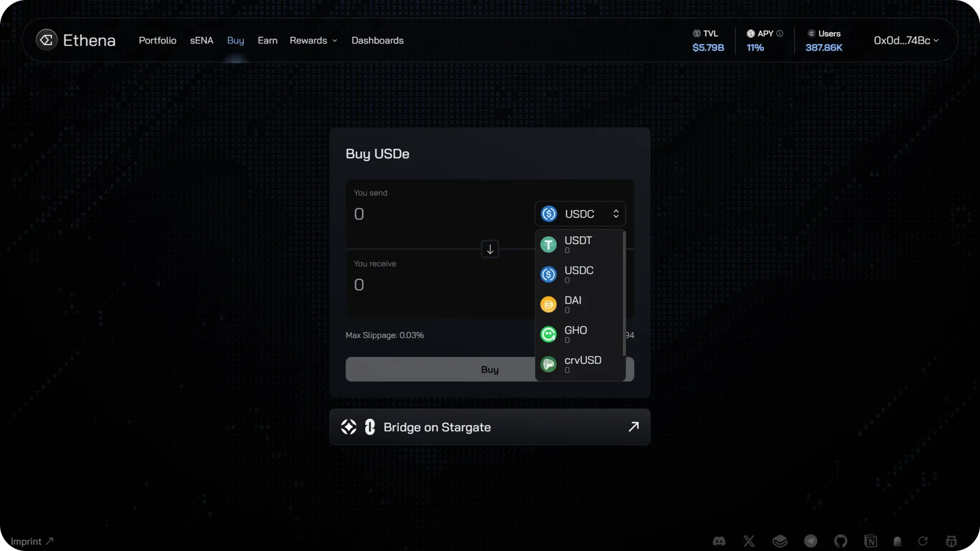Click the swap direction arrow button
The width and height of the screenshot is (980, 551).
pyautogui.click(x=490, y=249)
